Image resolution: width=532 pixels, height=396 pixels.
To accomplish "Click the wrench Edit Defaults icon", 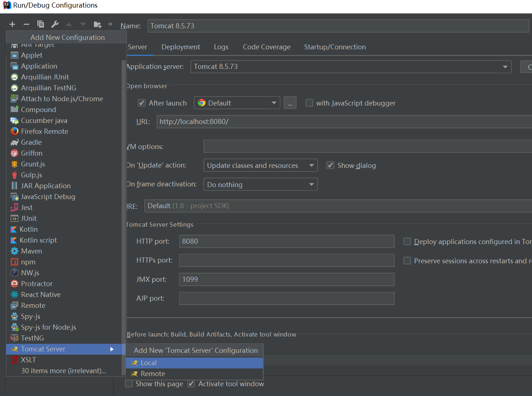I will tap(55, 24).
